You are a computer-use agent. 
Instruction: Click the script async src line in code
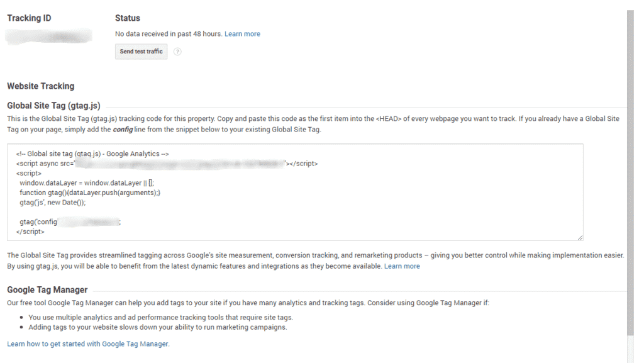coord(167,164)
